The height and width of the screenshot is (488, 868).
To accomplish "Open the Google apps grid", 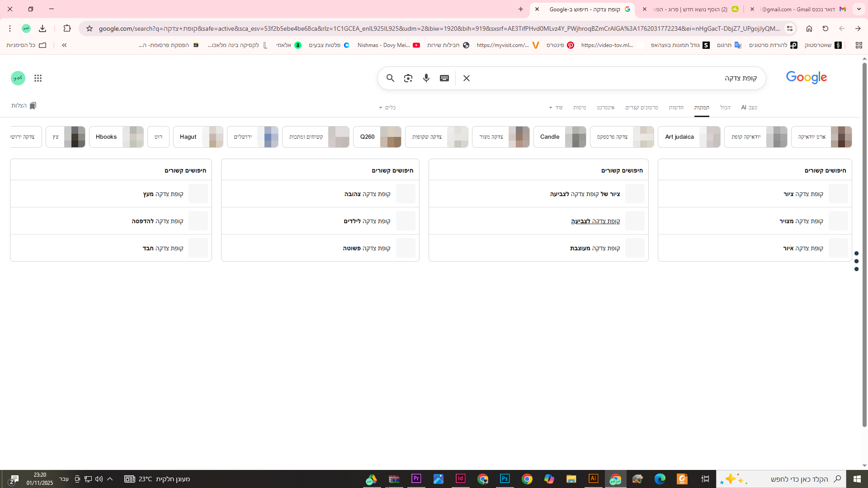I will tap(38, 78).
